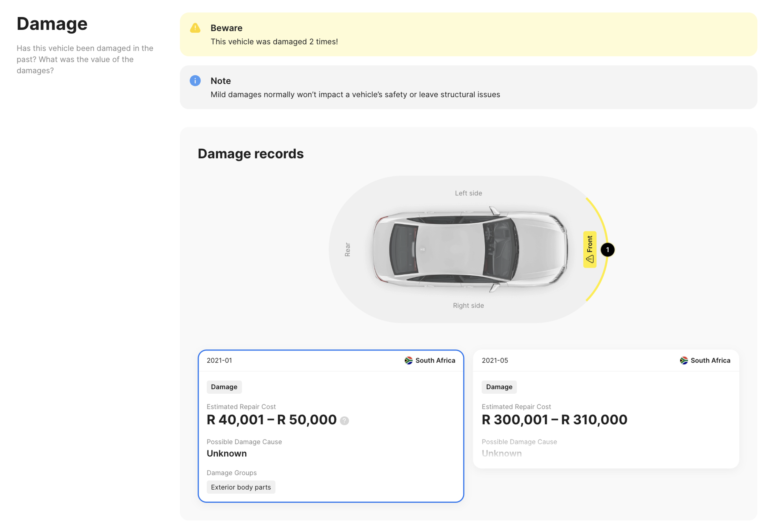
Task: Click the Rear label on car diagram
Action: point(347,249)
